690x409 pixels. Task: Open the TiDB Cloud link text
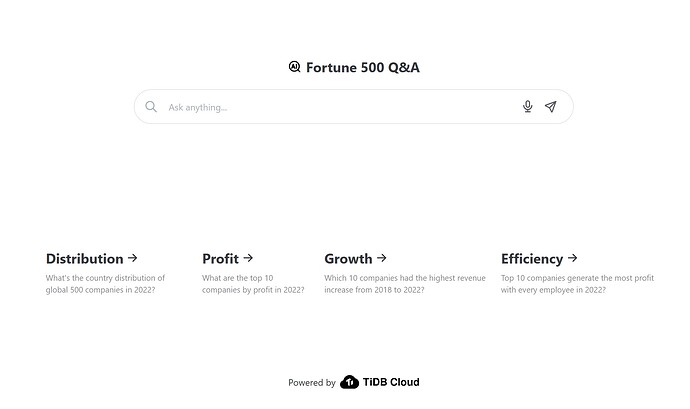(x=391, y=382)
